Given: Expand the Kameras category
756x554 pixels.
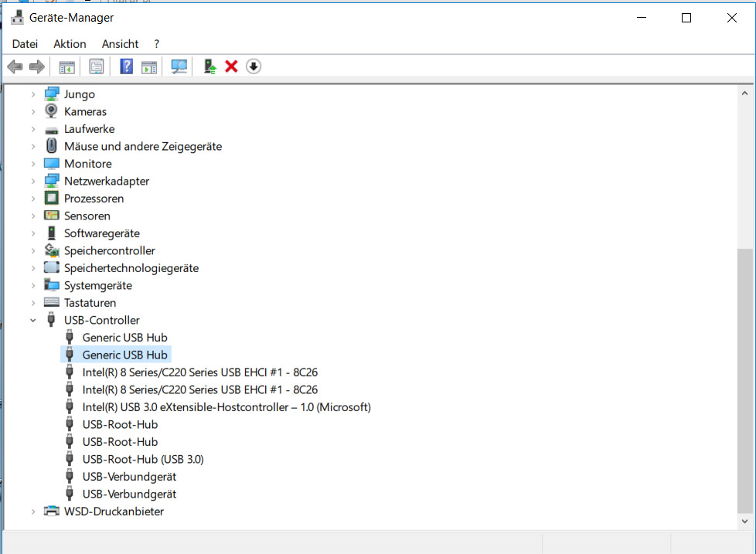Looking at the screenshot, I should click(32, 112).
